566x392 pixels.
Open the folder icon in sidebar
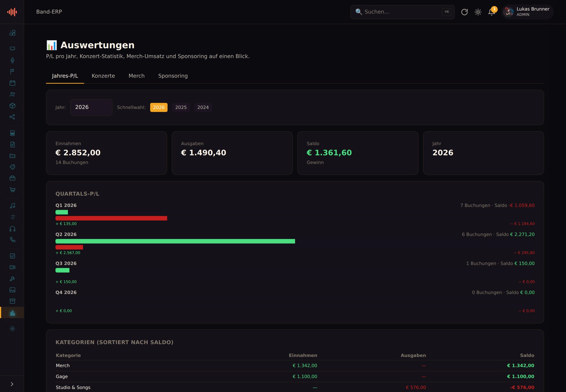12,156
